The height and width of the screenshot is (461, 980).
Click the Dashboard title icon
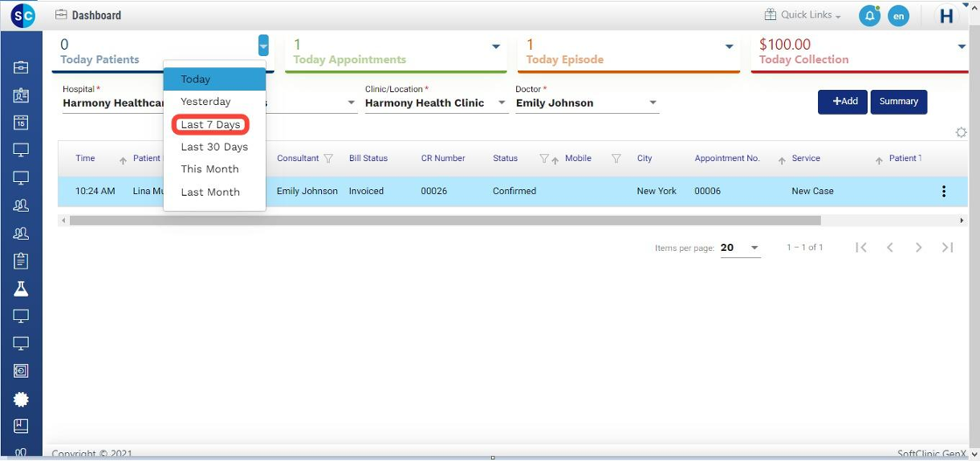pyautogui.click(x=60, y=15)
